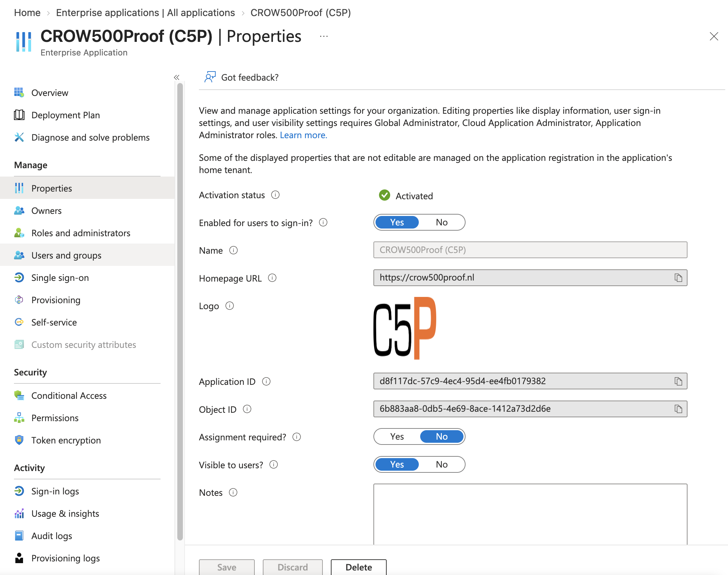The height and width of the screenshot is (575, 728).
Task: Show info tooltip for Notes
Action: coord(233,492)
